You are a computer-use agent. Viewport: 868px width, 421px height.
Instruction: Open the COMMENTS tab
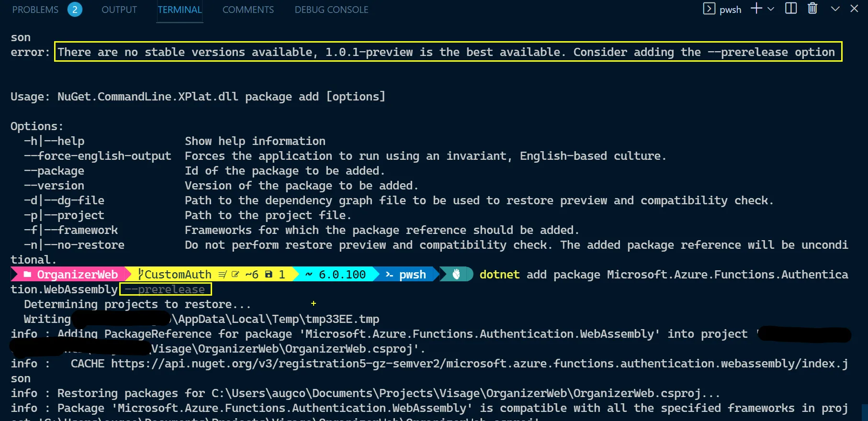tap(248, 10)
